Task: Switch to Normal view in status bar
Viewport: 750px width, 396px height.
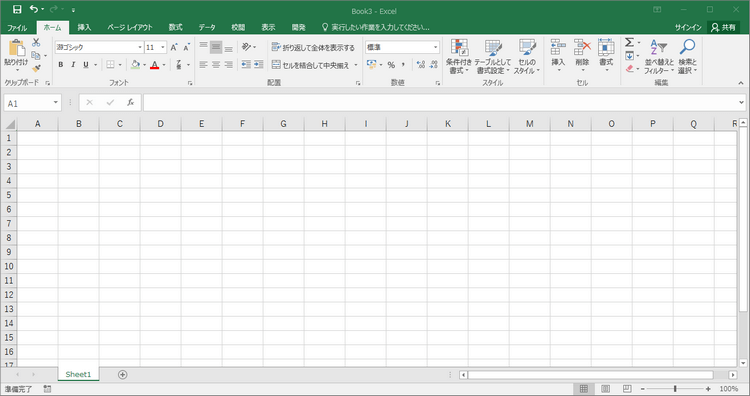Action: coord(584,389)
